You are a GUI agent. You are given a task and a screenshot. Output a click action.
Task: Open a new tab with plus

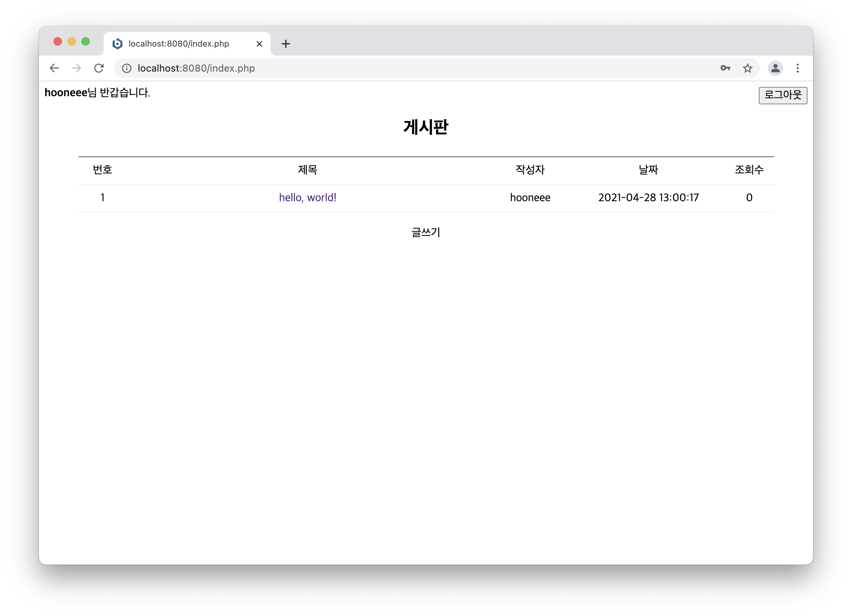[x=286, y=44]
